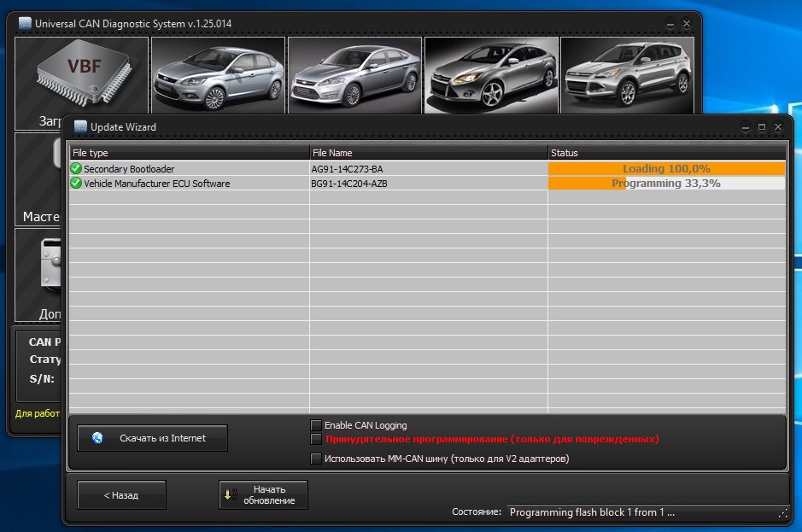Viewport: 802px width, 532px height.
Task: Click green check icon for Vehicle Manufacturer ECU Software
Action: tap(76, 183)
